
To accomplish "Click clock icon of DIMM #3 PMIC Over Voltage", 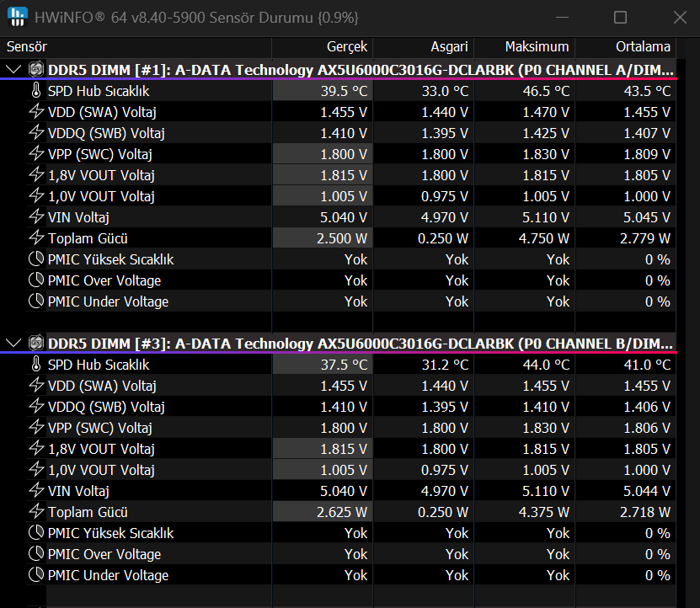I will [x=36, y=553].
